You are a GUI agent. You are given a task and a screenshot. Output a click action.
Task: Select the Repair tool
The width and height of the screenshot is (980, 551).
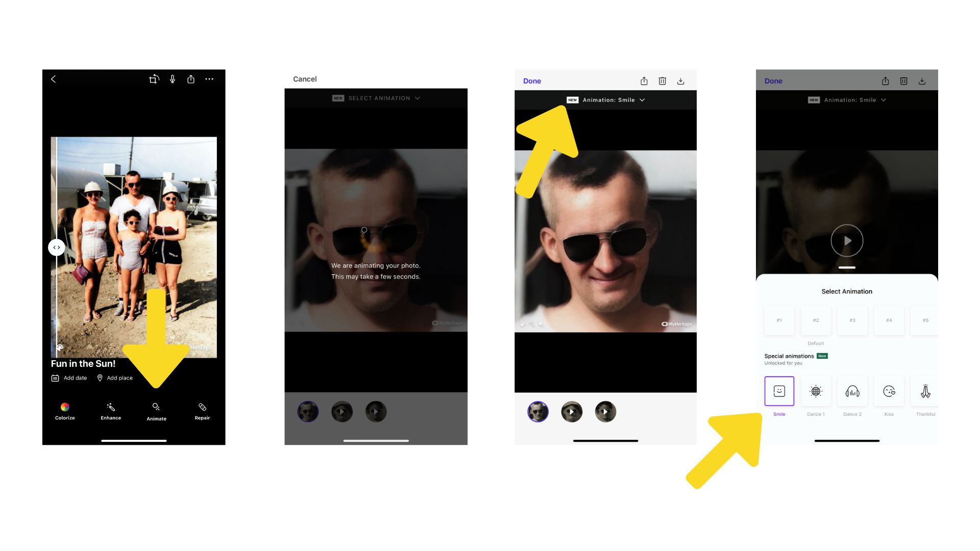(x=203, y=411)
